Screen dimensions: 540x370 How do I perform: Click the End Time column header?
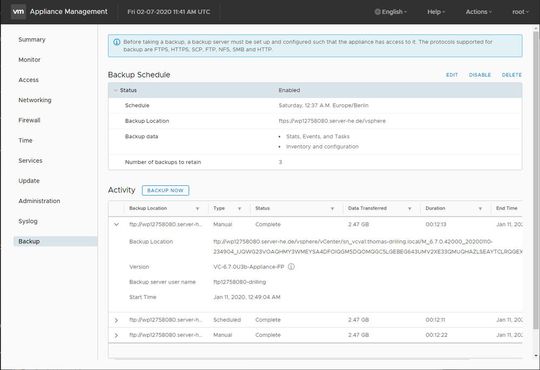(507, 208)
